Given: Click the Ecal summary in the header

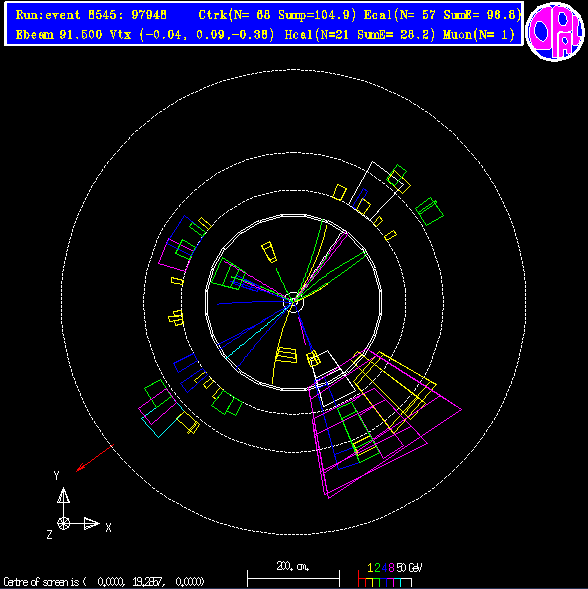Looking at the screenshot, I should [x=442, y=15].
